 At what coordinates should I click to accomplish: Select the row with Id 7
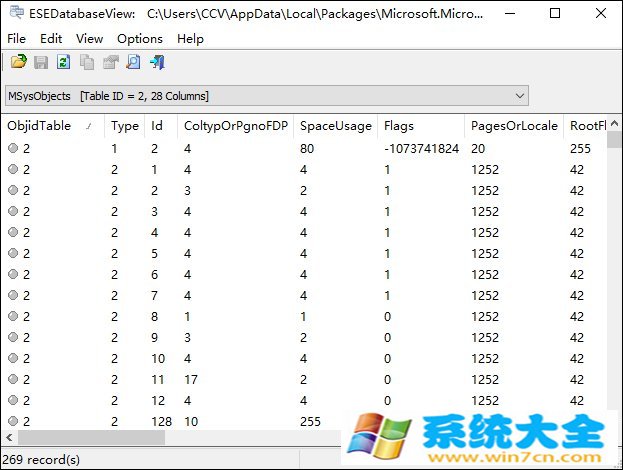pyautogui.click(x=304, y=296)
